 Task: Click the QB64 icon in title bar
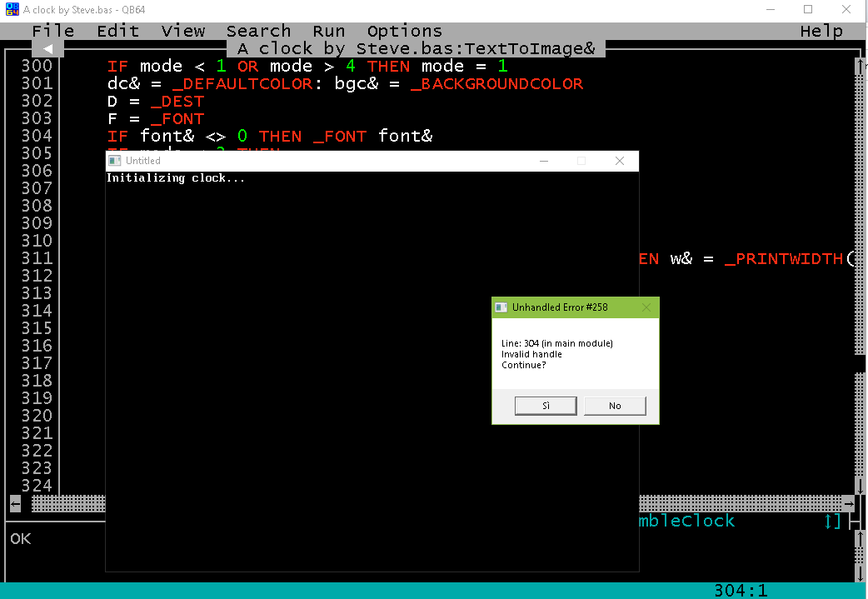12,10
